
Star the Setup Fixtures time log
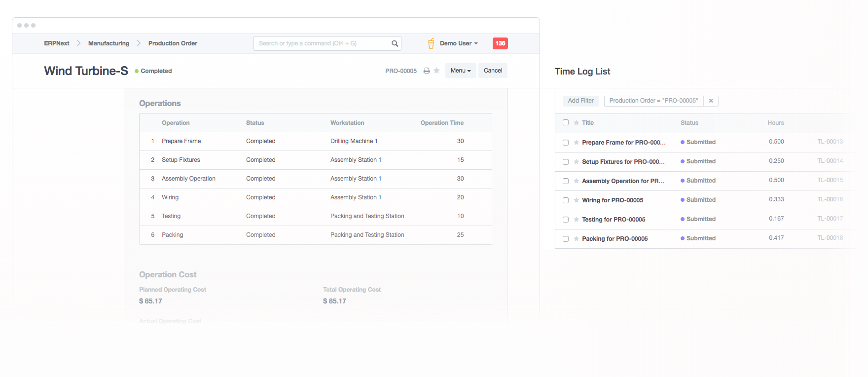(x=576, y=161)
